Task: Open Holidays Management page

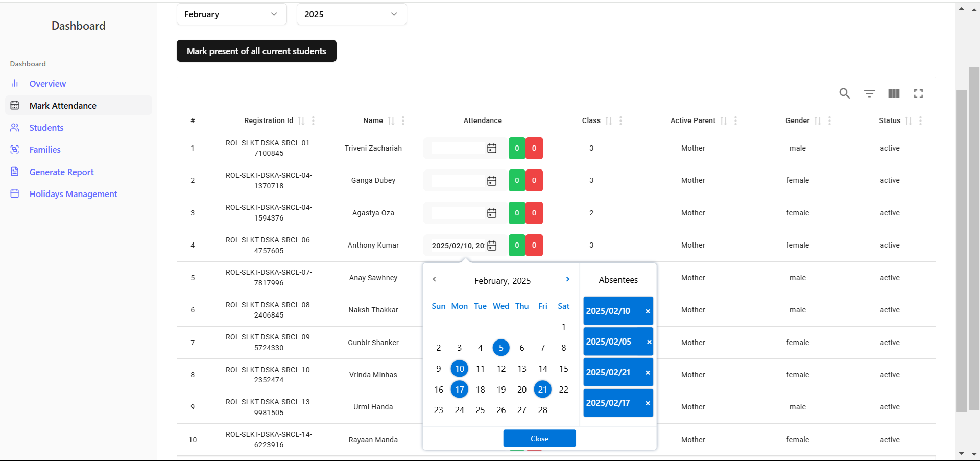Action: click(x=73, y=194)
